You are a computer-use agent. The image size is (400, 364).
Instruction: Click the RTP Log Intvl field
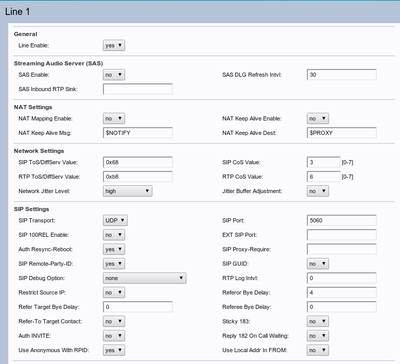(342, 278)
